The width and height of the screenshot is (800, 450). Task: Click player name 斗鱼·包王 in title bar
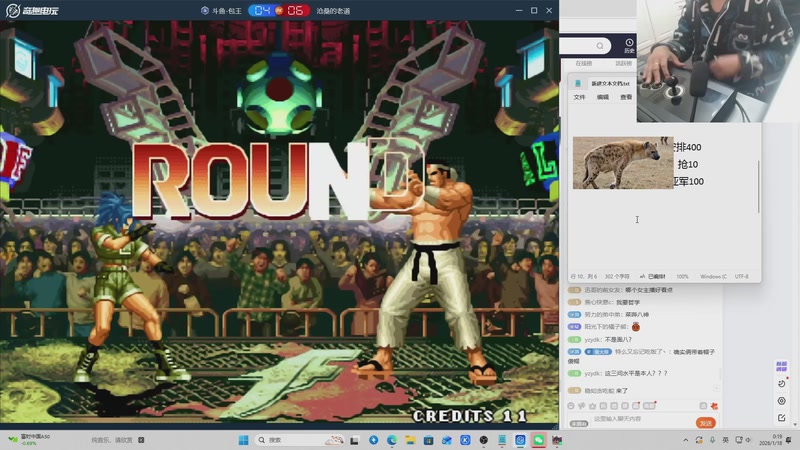[227, 11]
